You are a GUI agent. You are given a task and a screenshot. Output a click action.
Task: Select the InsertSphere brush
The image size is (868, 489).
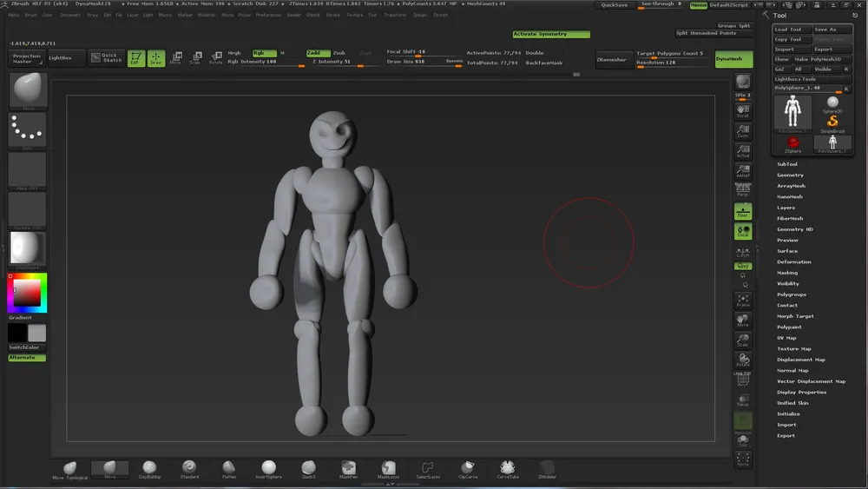pyautogui.click(x=268, y=468)
